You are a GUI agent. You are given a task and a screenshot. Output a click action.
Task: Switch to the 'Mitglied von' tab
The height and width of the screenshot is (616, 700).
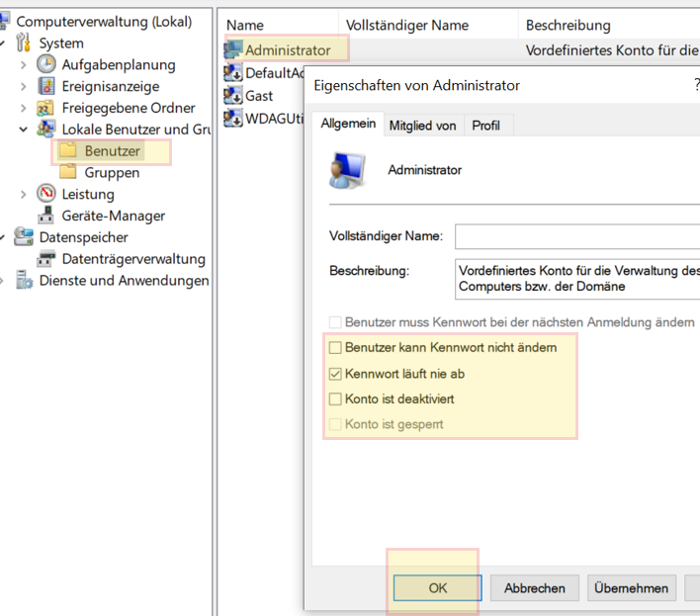click(x=422, y=126)
